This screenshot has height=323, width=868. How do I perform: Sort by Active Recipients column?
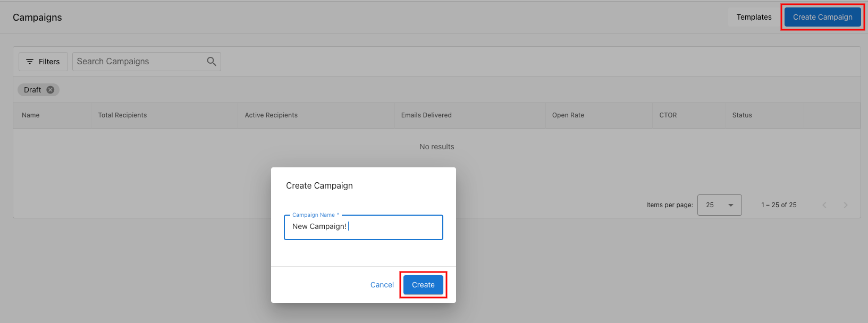(x=271, y=115)
